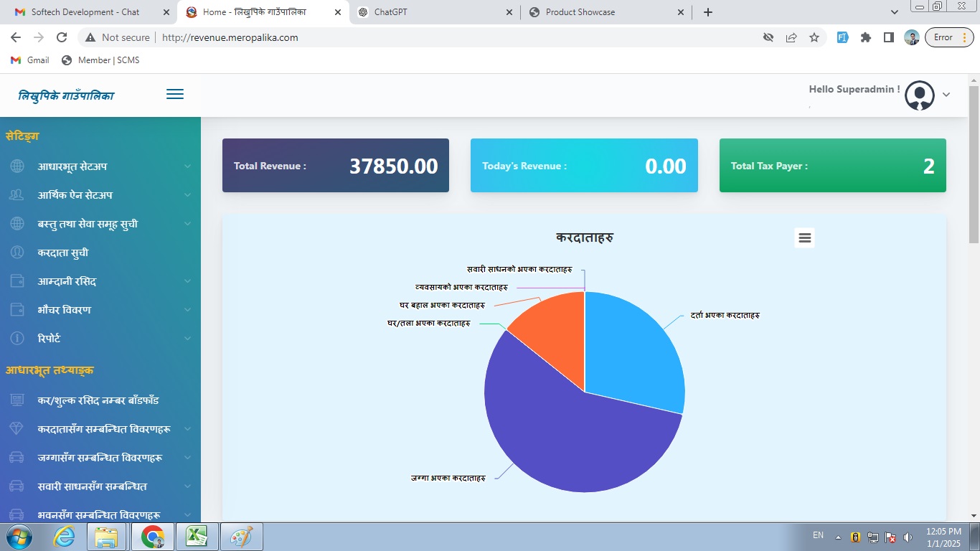This screenshot has height=551, width=980.
Task: Open the Gmail bookmark link
Action: point(30,60)
